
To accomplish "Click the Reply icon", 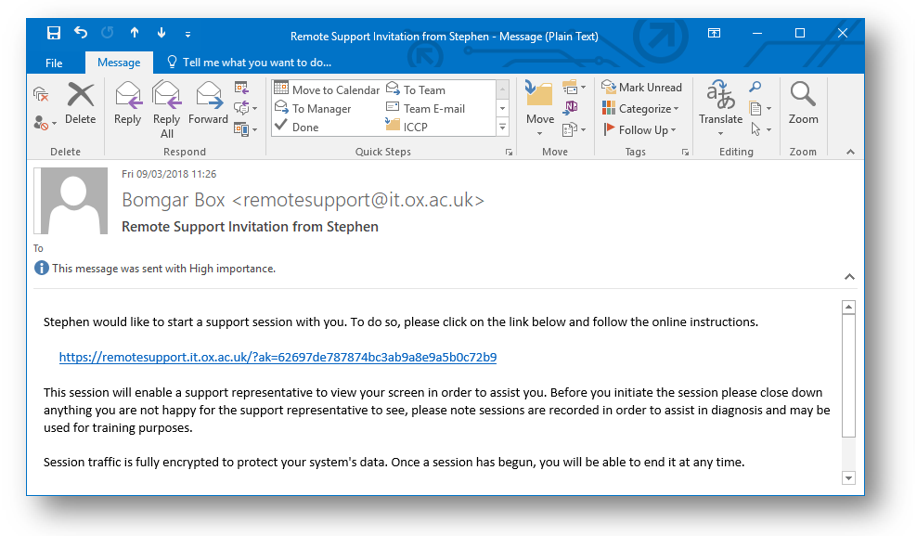I will click(128, 104).
